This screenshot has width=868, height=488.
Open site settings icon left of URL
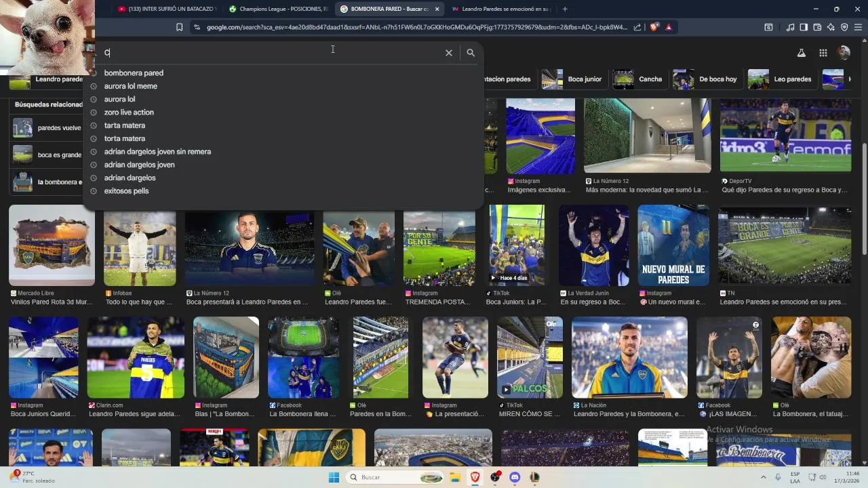197,27
